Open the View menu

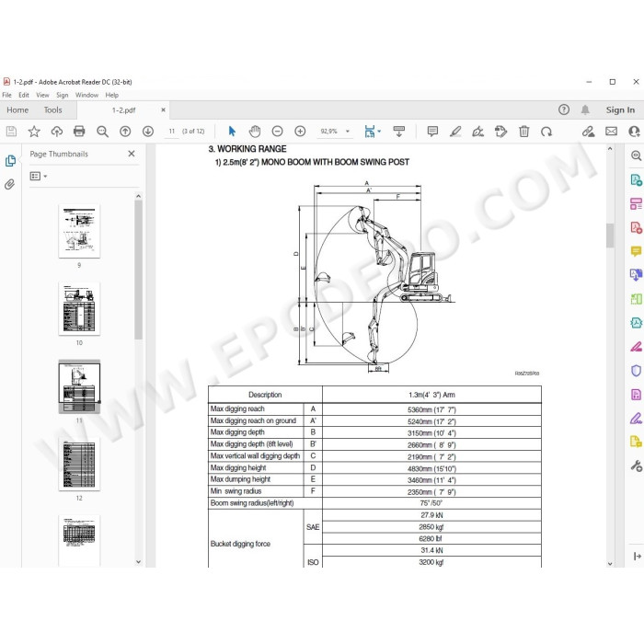[42, 95]
